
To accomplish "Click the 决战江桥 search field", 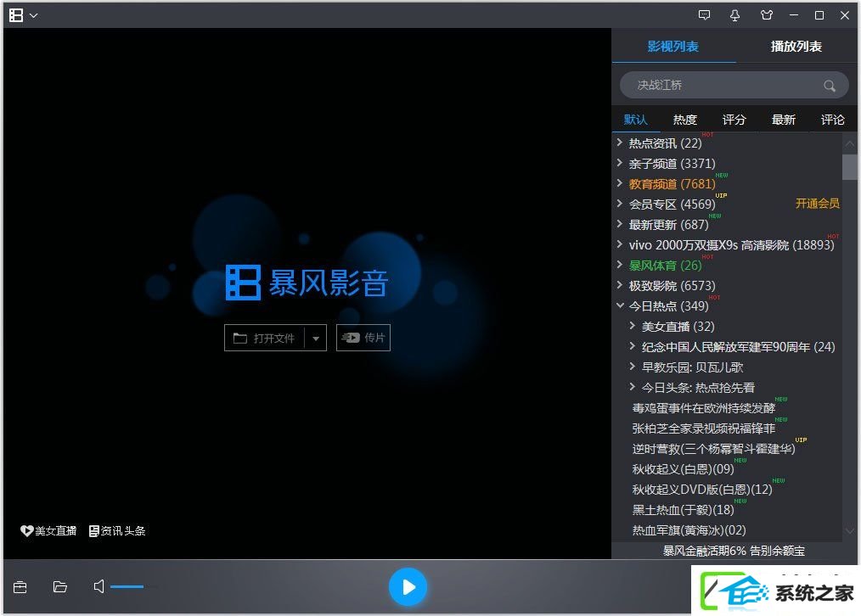I will 734,85.
